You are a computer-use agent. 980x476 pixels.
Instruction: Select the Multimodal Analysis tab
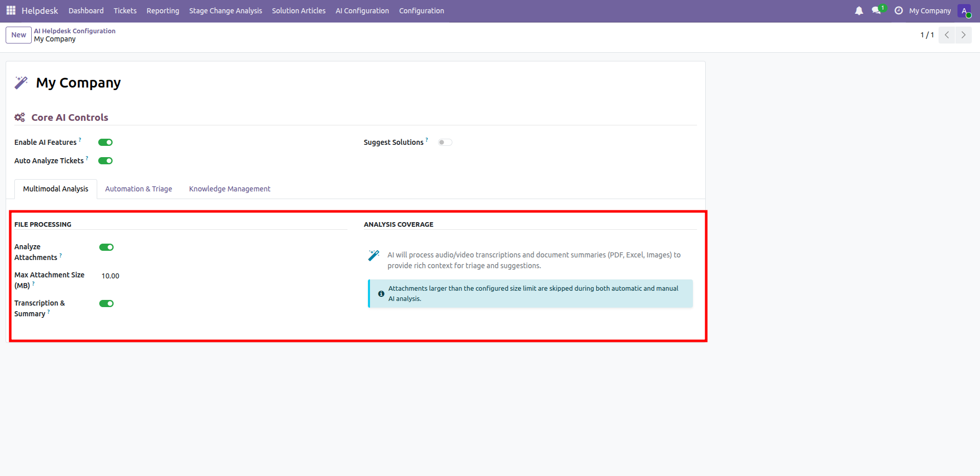[x=56, y=189]
